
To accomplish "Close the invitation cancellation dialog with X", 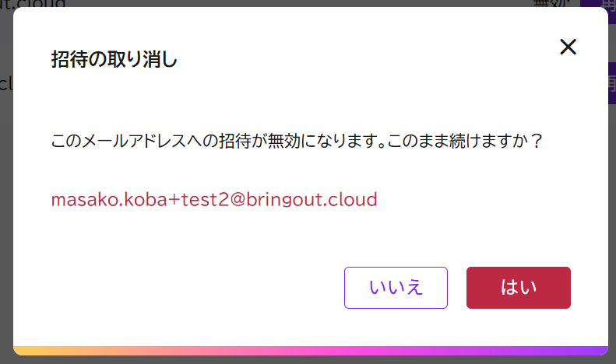I will click(x=568, y=47).
